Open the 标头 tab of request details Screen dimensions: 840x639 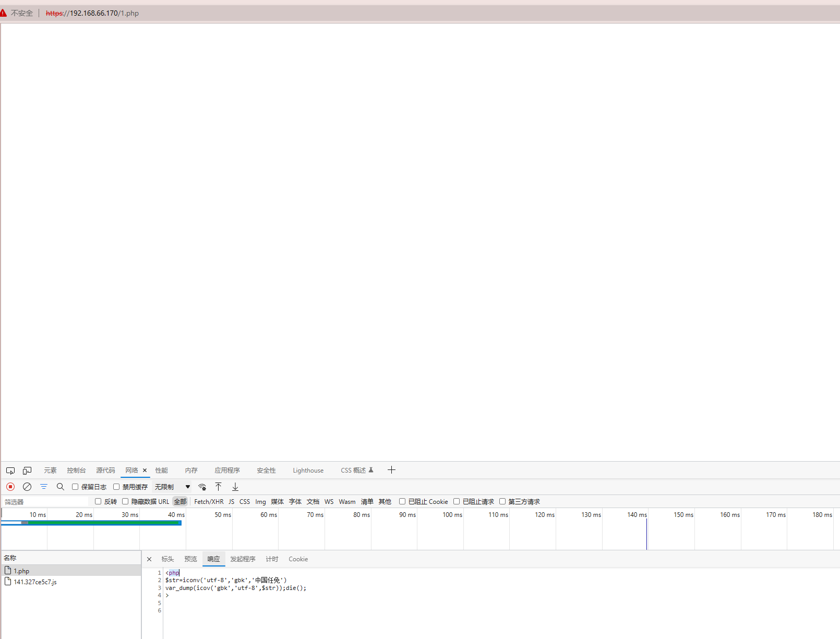click(167, 559)
